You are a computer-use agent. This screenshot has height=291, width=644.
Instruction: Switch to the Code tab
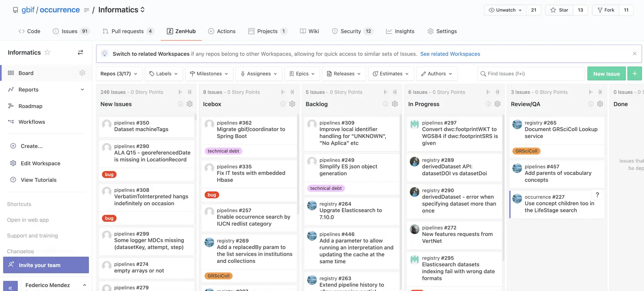coord(29,31)
